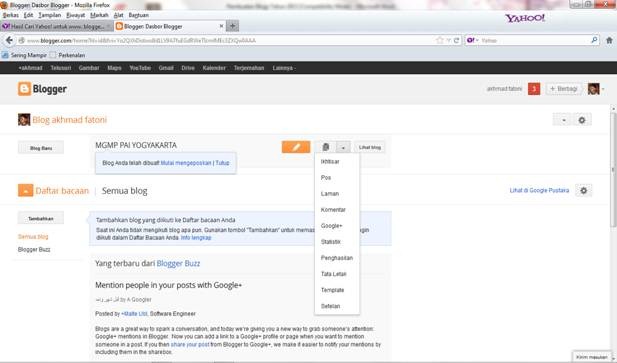Viewport: 617px width, 363px height.
Task: Open the Tampilan menu in Firefox
Action: coord(50,15)
